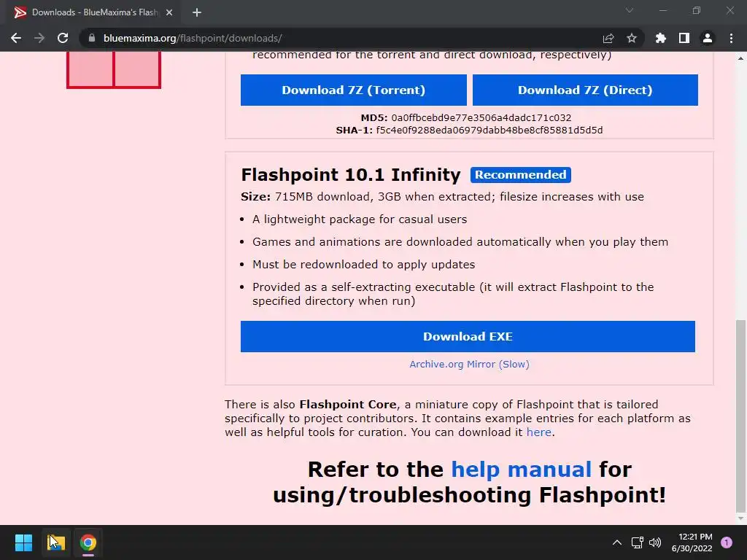
Task: Click 'Must be redownloaded to apply updates'
Action: (x=363, y=264)
